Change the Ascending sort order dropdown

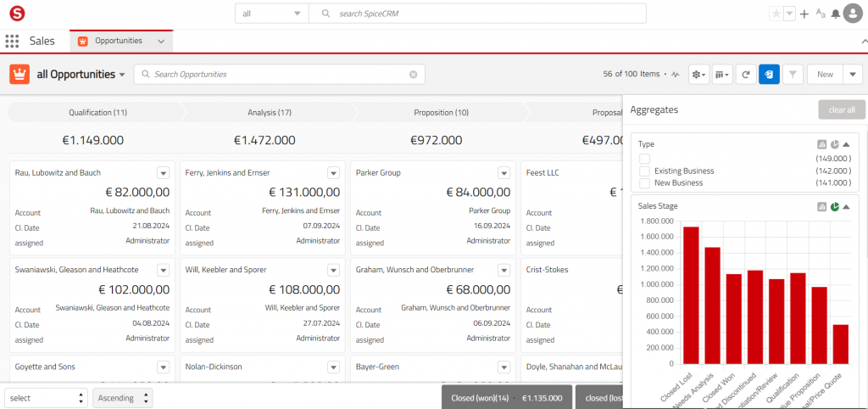pyautogui.click(x=122, y=398)
